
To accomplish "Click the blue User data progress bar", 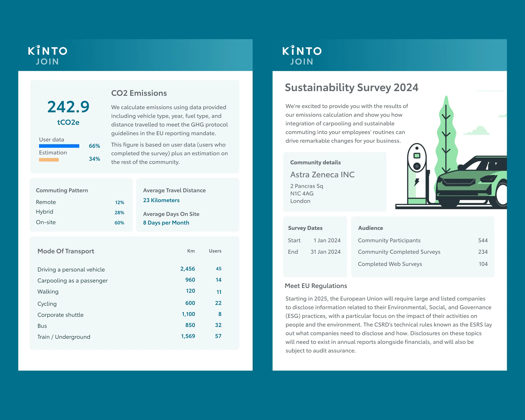I will coord(59,146).
